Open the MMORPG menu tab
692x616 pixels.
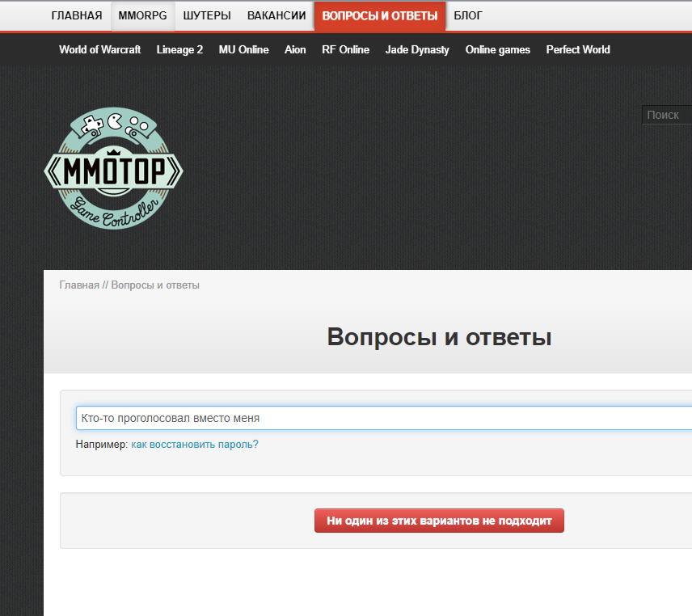[142, 15]
